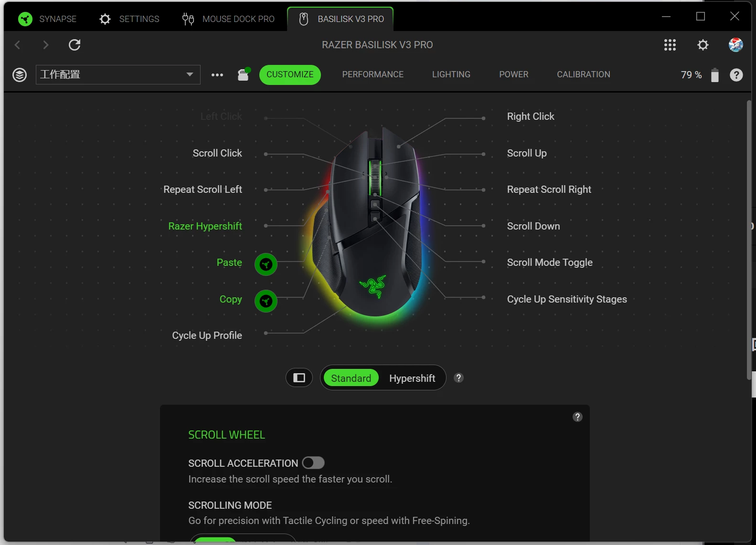Select the CUSTOMIZE subtab
Viewport: 756px width, 545px height.
[x=290, y=74]
